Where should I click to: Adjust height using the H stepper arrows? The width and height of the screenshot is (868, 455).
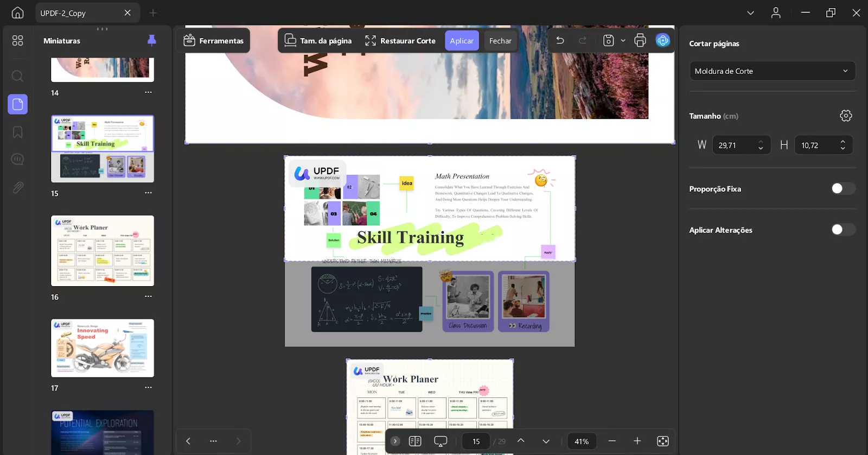pyautogui.click(x=843, y=145)
